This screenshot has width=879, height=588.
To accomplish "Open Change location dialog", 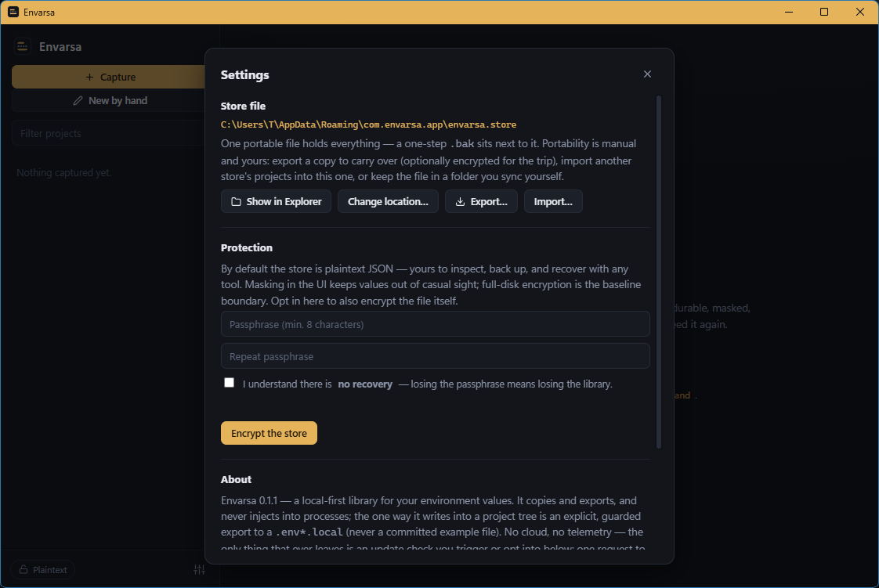I will point(388,201).
